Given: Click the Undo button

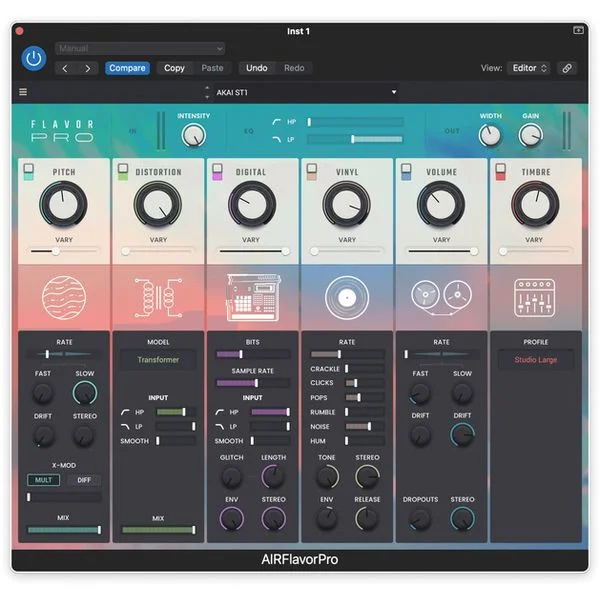Looking at the screenshot, I should click(x=256, y=68).
